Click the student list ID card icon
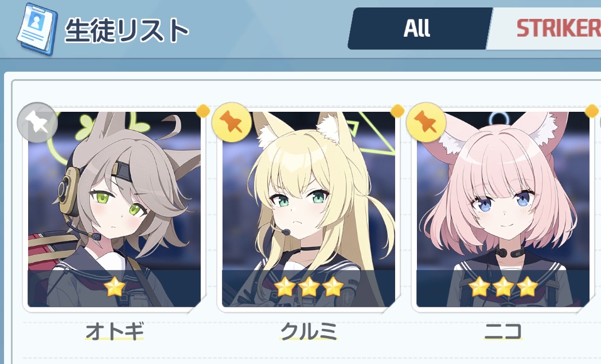 click(x=37, y=29)
